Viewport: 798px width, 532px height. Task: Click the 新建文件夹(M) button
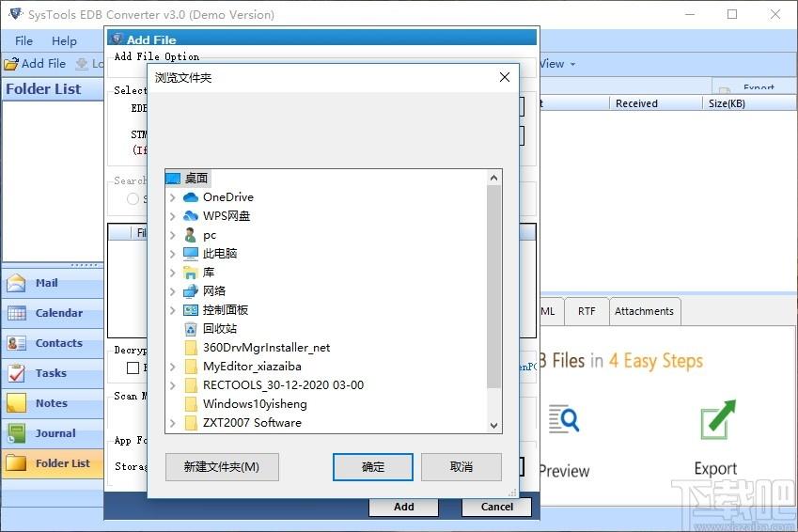[222, 467]
